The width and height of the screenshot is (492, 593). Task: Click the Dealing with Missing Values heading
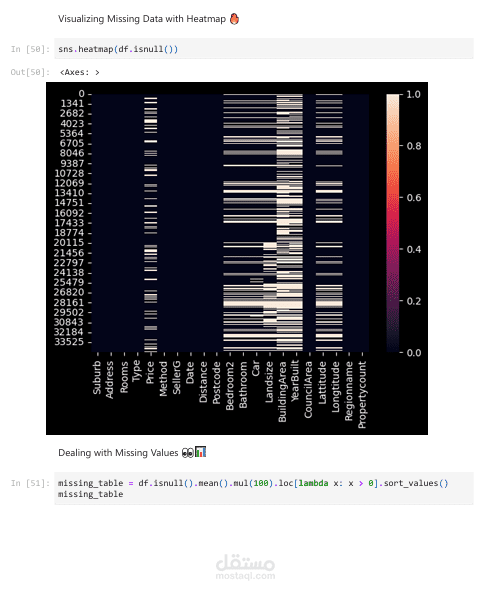click(x=118, y=453)
